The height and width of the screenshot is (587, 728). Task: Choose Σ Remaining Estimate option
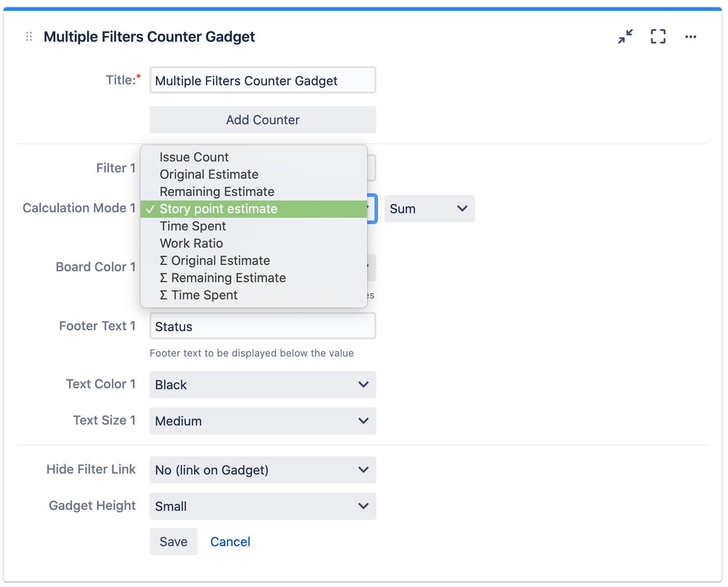click(x=223, y=278)
